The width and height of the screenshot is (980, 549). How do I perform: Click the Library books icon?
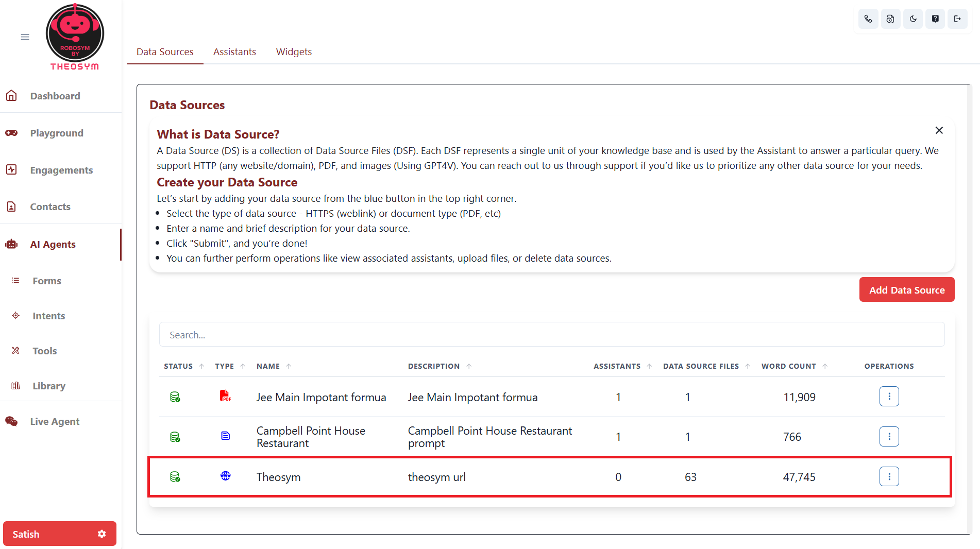point(15,386)
